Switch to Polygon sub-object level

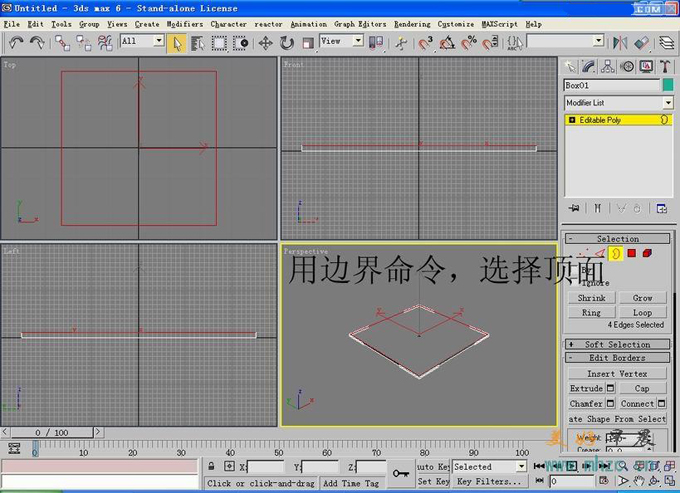[632, 254]
